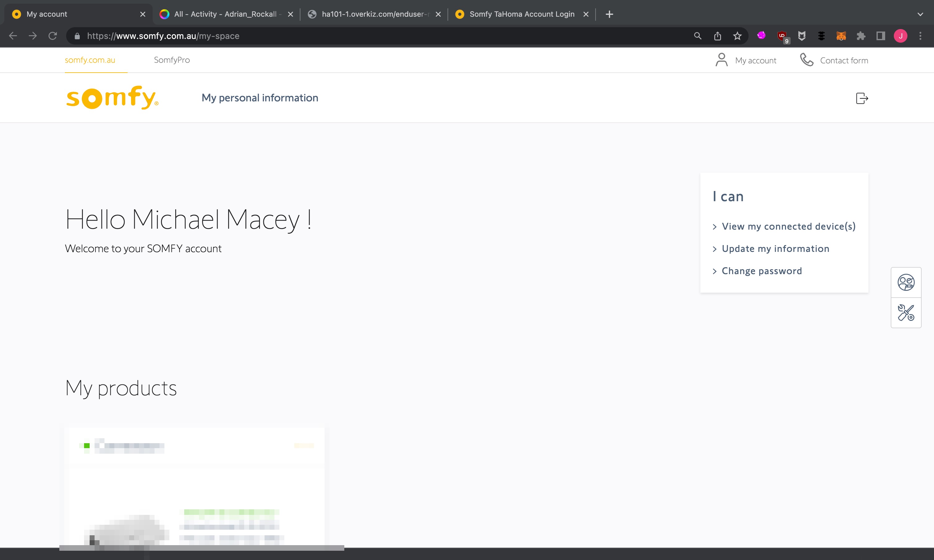Click the logout icon in the header
The image size is (934, 560).
click(862, 98)
